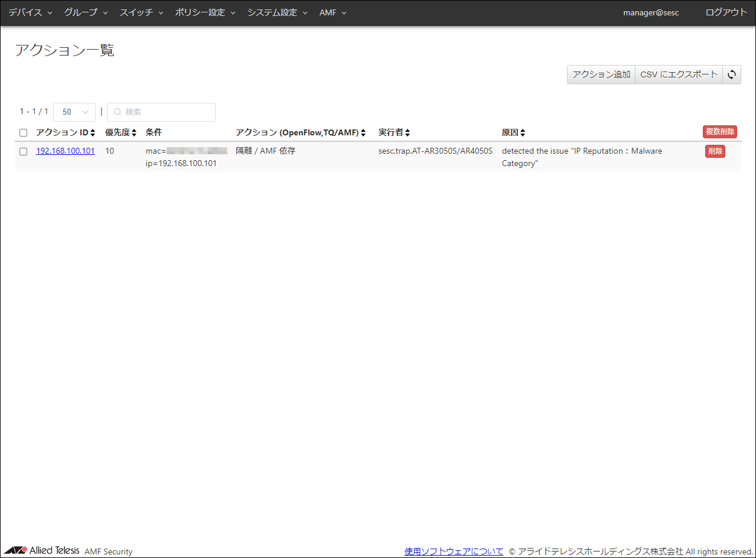
Task: Open the 50 rows-per-page dropdown
Action: pos(74,112)
